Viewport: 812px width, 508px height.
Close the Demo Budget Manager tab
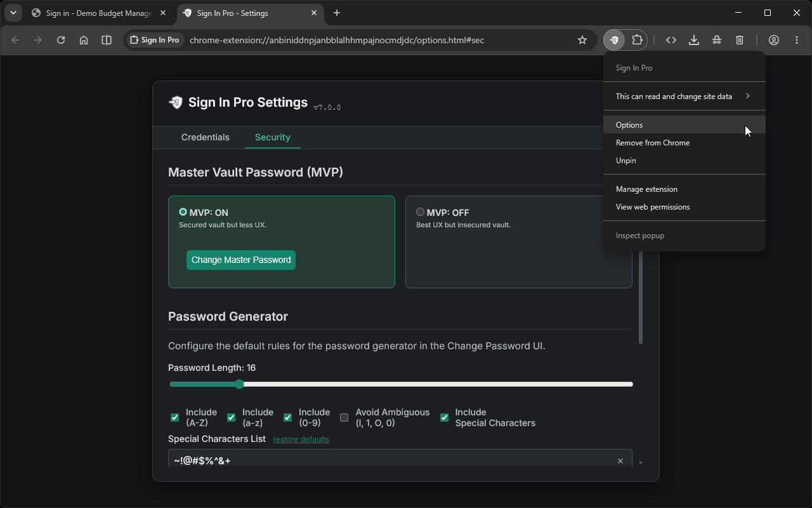[x=163, y=13]
